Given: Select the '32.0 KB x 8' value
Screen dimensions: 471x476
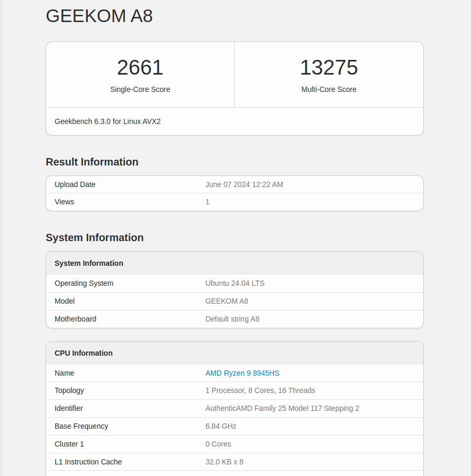Looking at the screenshot, I should coord(224,462).
